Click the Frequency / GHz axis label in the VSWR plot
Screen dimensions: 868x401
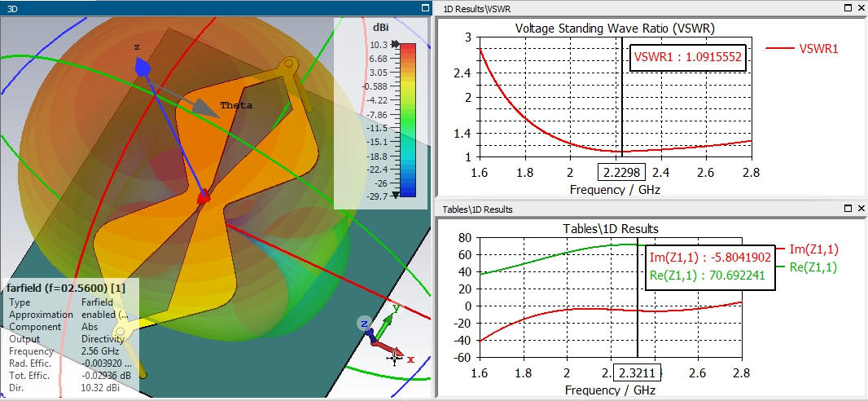click(x=615, y=189)
